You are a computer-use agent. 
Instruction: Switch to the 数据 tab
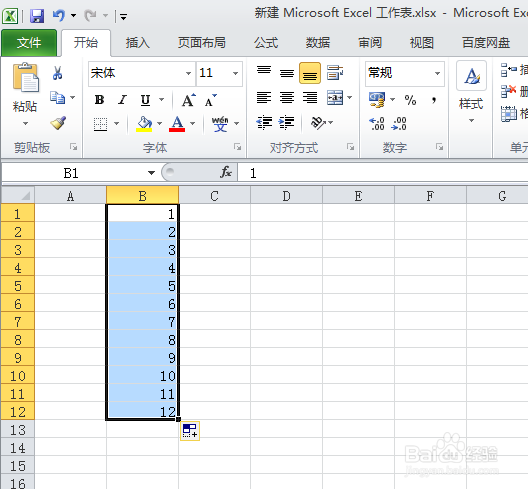[x=318, y=43]
